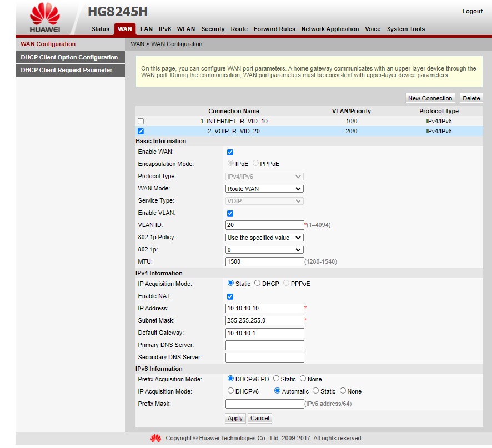Select Static prefix acquisition mode
The width and height of the screenshot is (492, 448).
click(x=276, y=379)
